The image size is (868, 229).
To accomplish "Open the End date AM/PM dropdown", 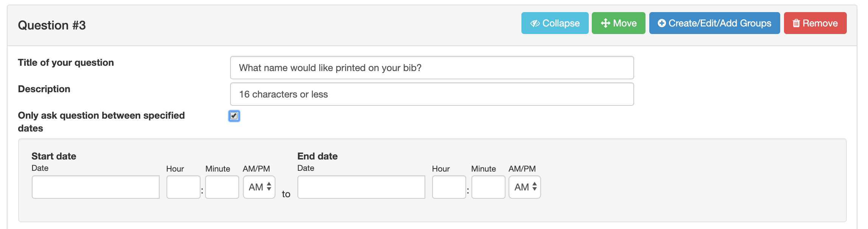I will [x=525, y=187].
